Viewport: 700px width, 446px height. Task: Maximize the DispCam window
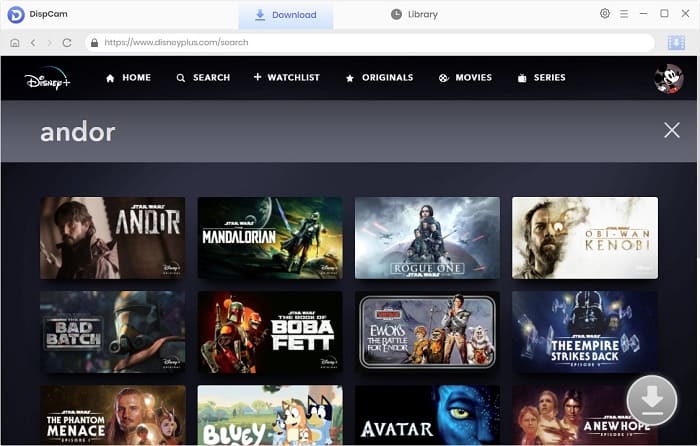tap(664, 14)
